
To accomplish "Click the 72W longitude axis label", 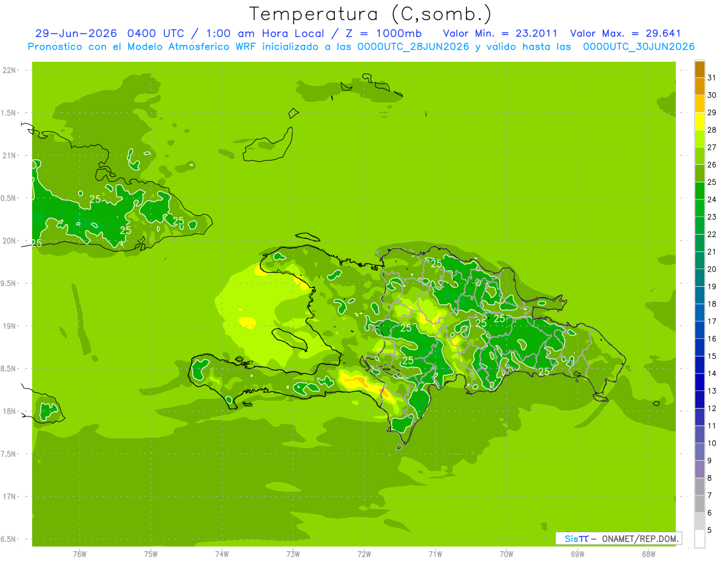I will click(364, 554).
